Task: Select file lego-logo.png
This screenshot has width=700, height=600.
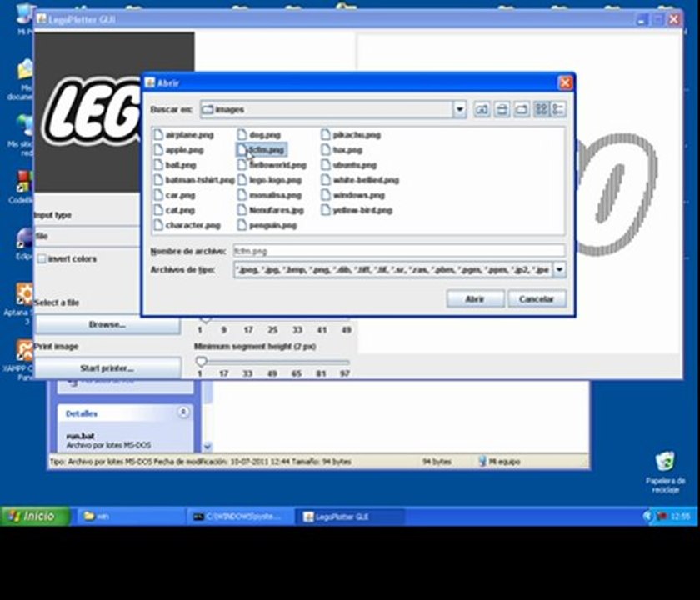Action: click(x=270, y=180)
